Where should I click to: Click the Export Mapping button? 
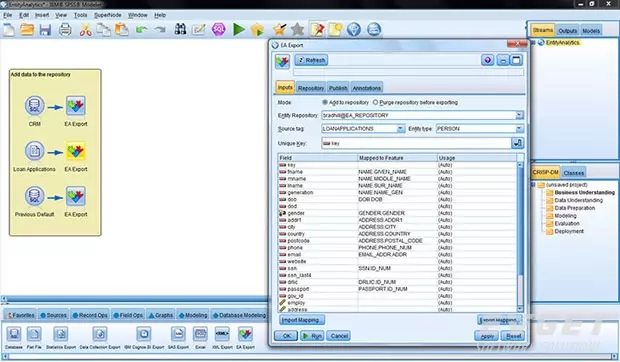click(x=499, y=320)
